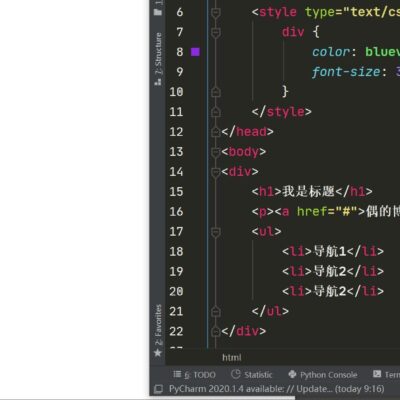Click the tool window toggle icon in status bar
This screenshot has width=400, height=400.
(x=159, y=389)
